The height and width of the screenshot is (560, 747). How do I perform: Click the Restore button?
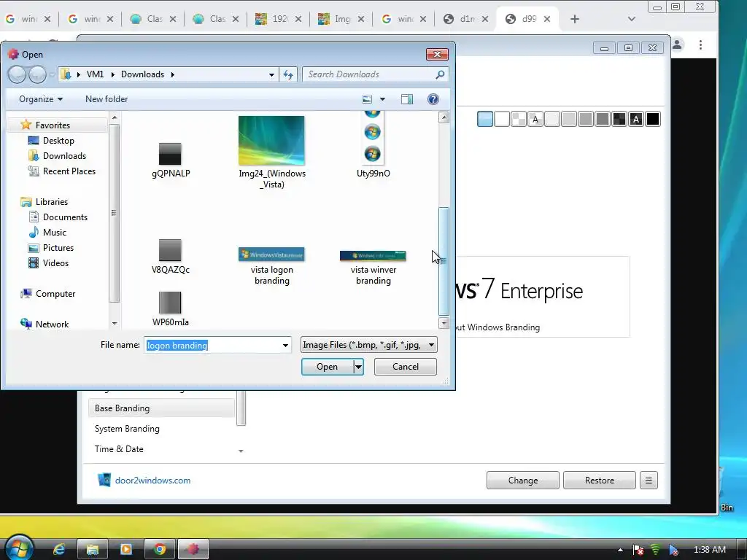(x=600, y=481)
